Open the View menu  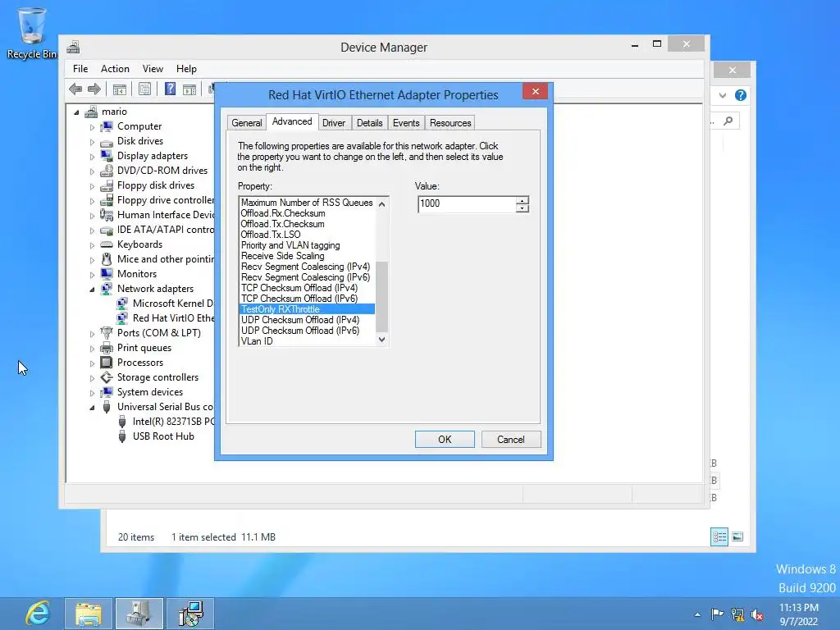coord(153,69)
